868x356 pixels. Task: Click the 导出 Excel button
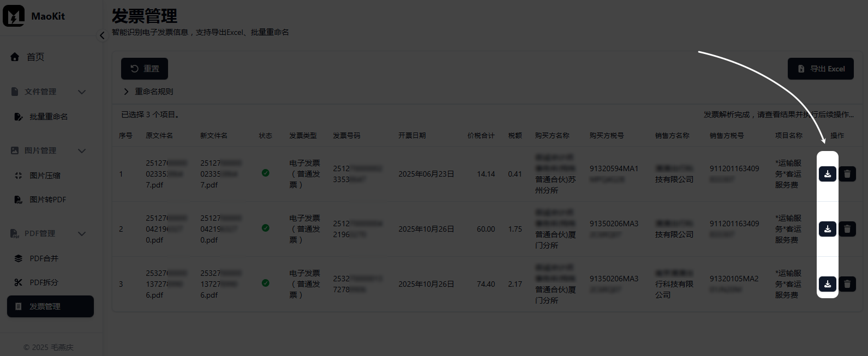tap(821, 69)
